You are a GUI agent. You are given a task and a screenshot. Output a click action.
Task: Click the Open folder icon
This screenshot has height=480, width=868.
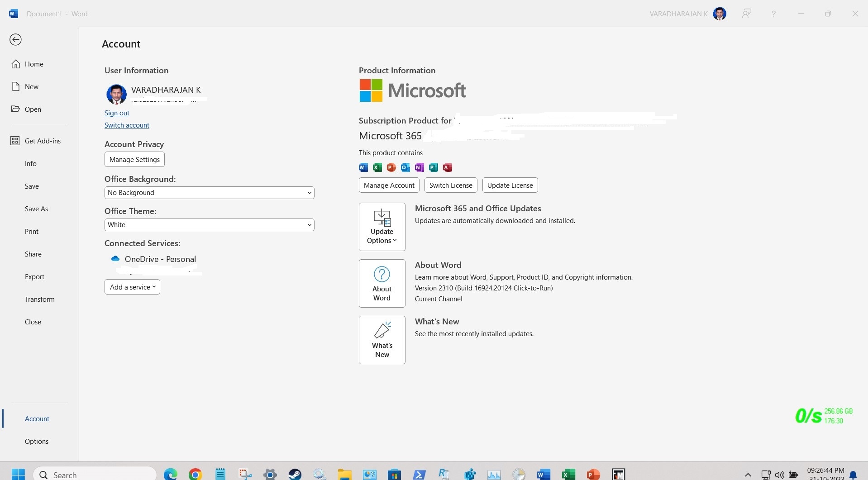[15, 109]
